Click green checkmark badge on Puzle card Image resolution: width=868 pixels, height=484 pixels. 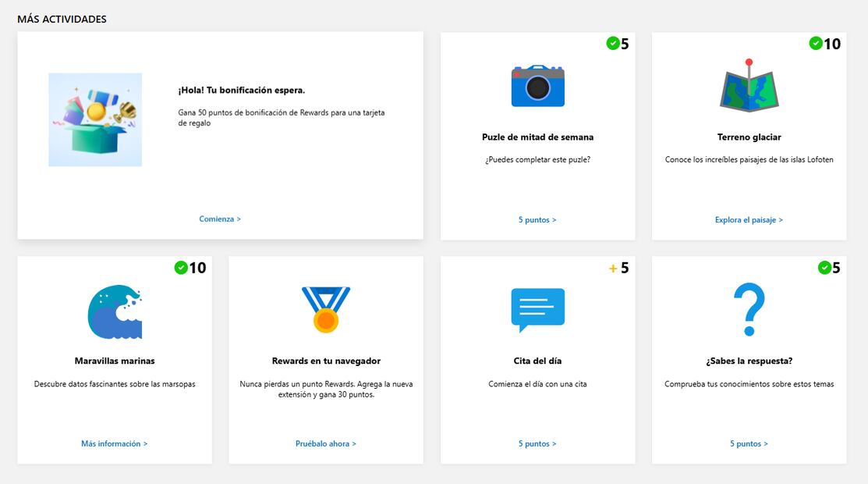[613, 44]
